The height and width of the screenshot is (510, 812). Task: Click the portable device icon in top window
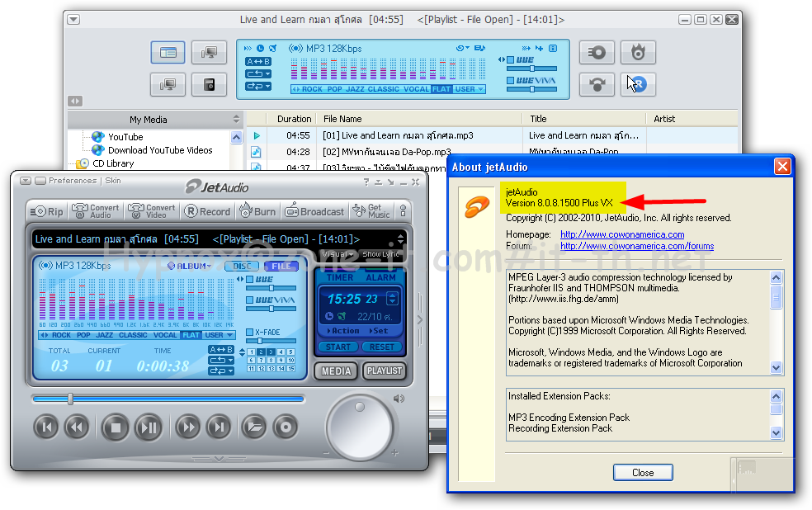pyautogui.click(x=210, y=84)
